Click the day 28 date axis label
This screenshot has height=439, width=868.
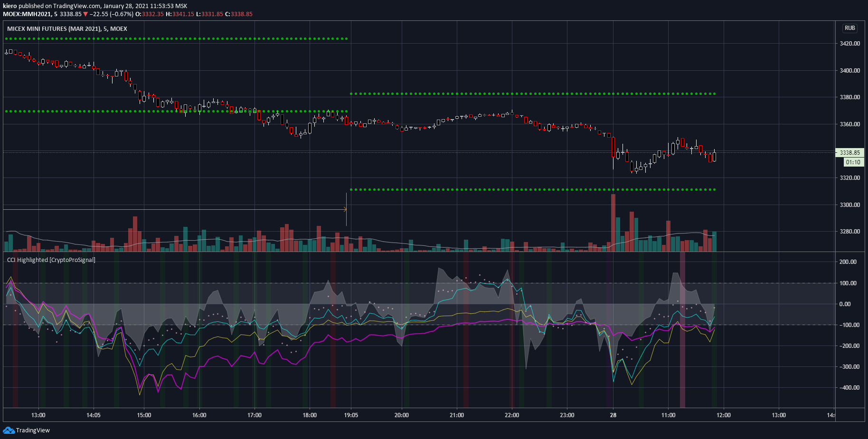click(613, 415)
